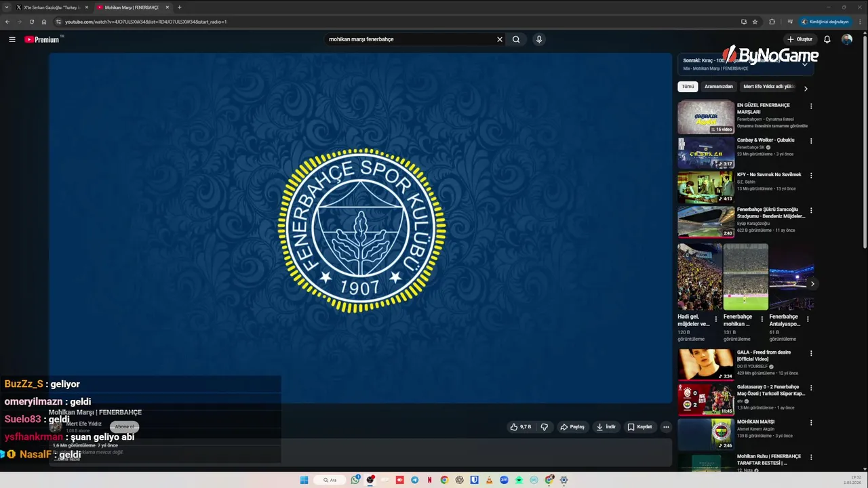Open Windows Start menu
868x488 pixels.
(304, 480)
